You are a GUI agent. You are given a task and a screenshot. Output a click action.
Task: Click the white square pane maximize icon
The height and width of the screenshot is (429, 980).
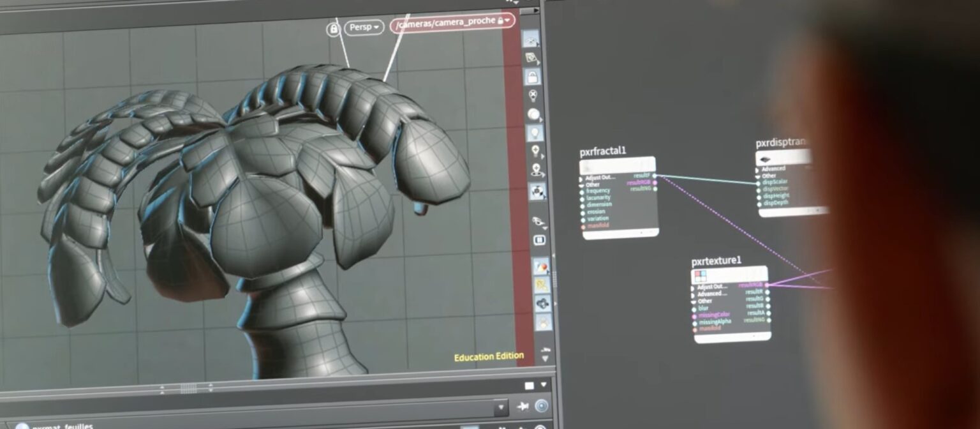click(x=529, y=386)
